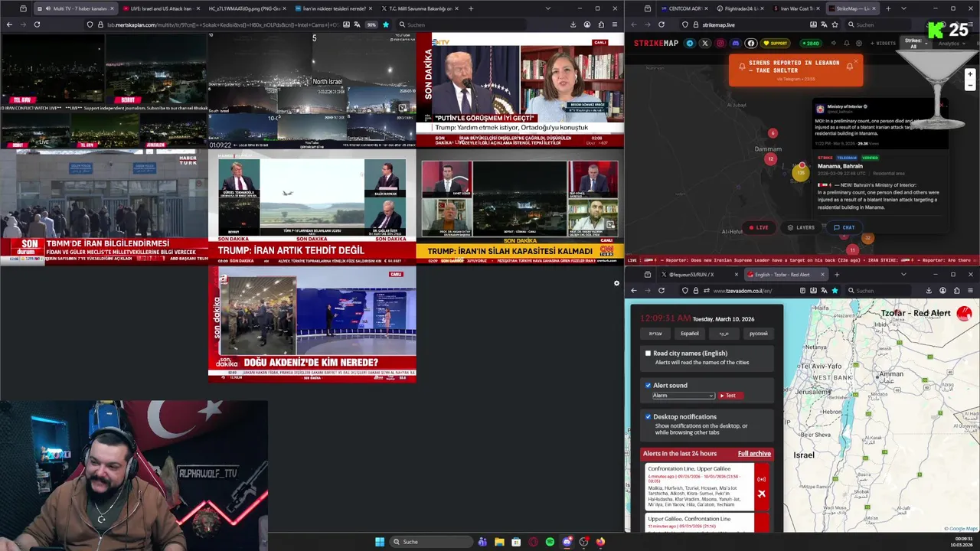
Task: Click the Widgets button on StrikeMap
Action: click(x=882, y=43)
